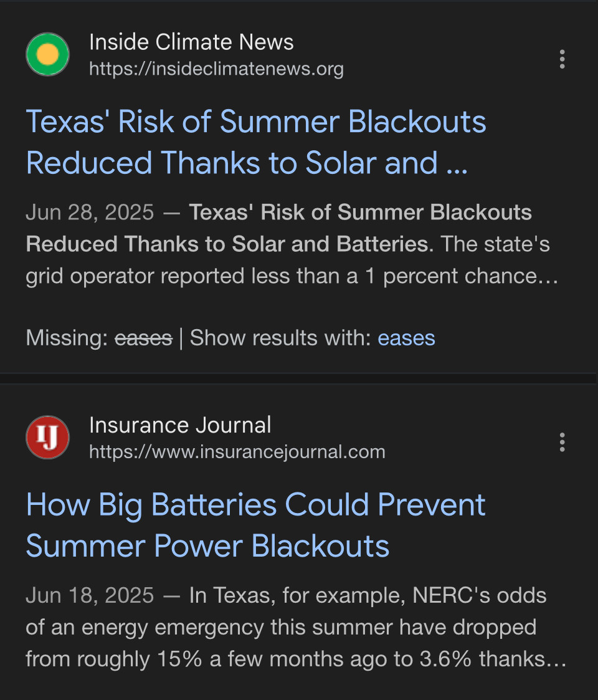Viewport: 598px width, 700px height.
Task: Click the Show results with: text
Action: [x=281, y=338]
